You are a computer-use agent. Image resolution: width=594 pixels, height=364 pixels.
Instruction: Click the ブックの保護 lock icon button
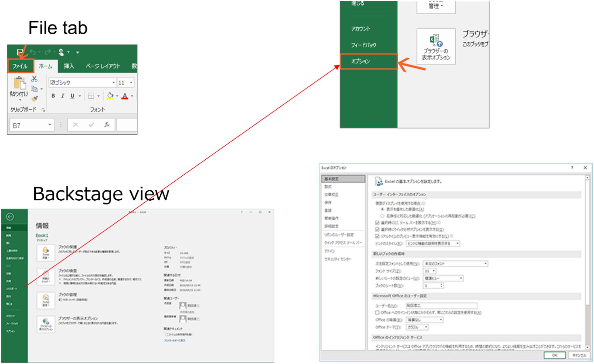pyautogui.click(x=46, y=253)
